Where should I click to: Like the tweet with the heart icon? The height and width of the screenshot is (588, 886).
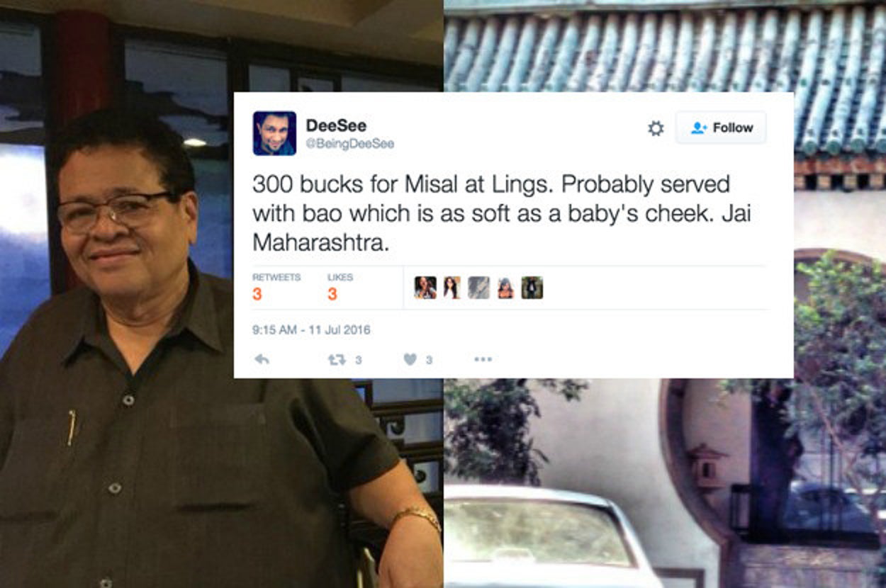coord(410,359)
